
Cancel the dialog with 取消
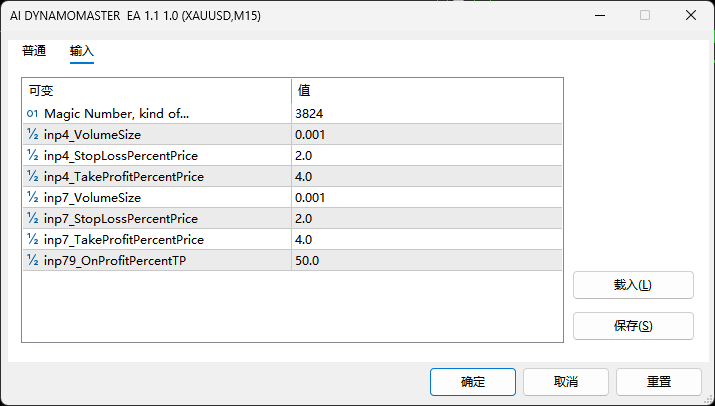[565, 382]
